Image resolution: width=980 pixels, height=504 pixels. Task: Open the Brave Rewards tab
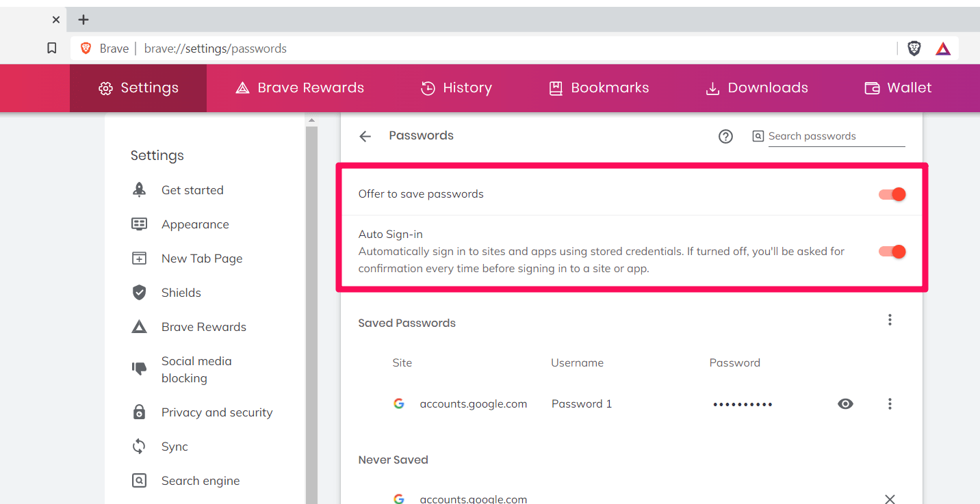tap(300, 88)
